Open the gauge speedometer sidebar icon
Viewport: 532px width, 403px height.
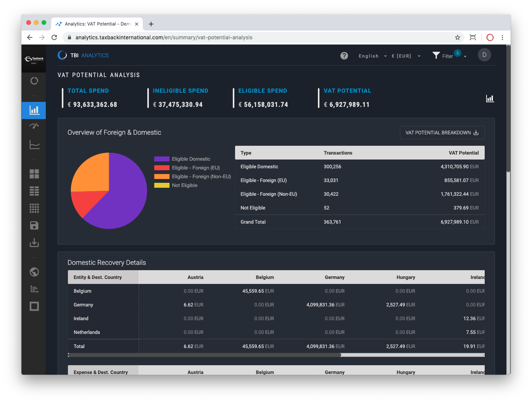point(34,126)
